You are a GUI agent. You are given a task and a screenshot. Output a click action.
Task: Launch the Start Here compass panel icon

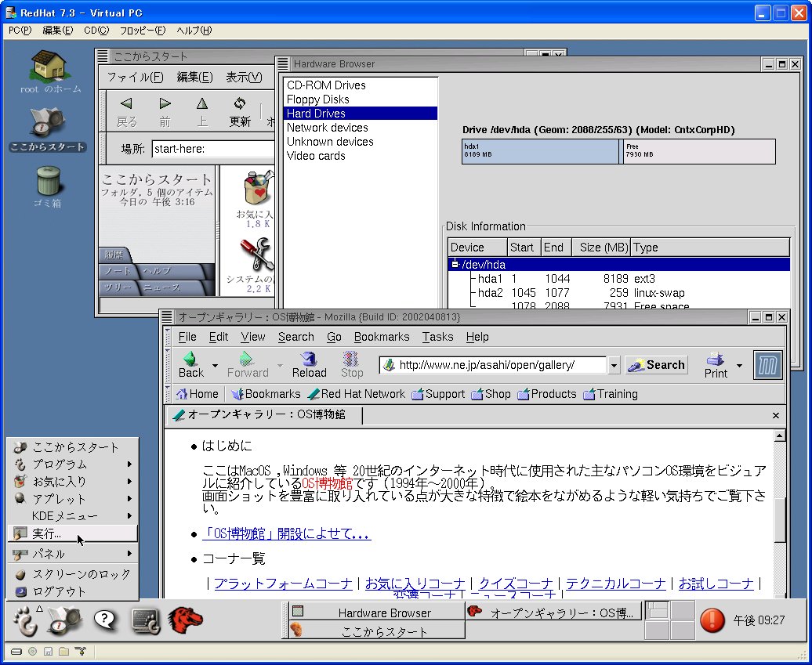(65, 620)
